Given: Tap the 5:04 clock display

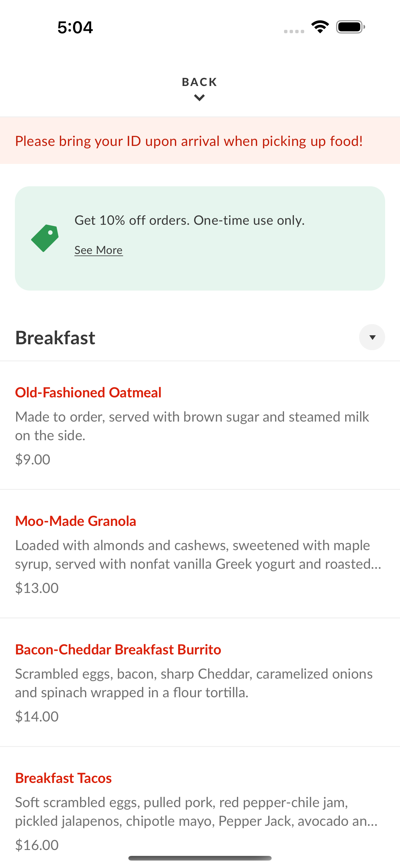Looking at the screenshot, I should [75, 27].
